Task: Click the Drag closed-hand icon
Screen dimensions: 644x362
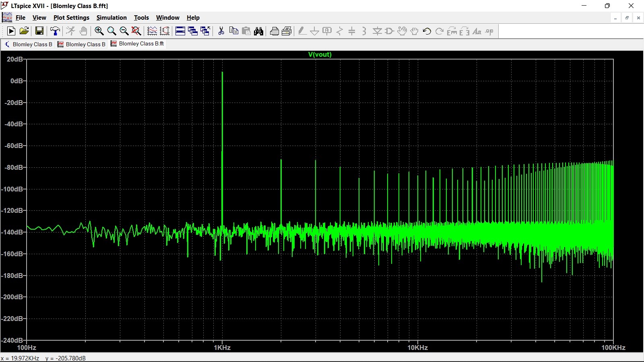Action: pyautogui.click(x=414, y=31)
